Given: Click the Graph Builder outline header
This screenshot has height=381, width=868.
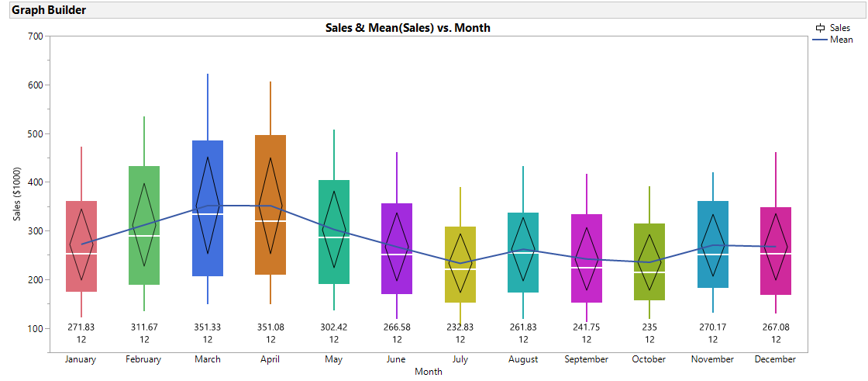Looking at the screenshot, I should coord(49,10).
